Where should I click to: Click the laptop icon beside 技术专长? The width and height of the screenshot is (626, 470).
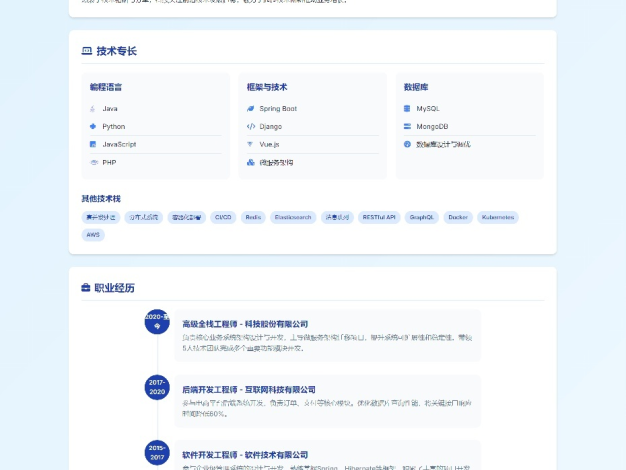87,51
